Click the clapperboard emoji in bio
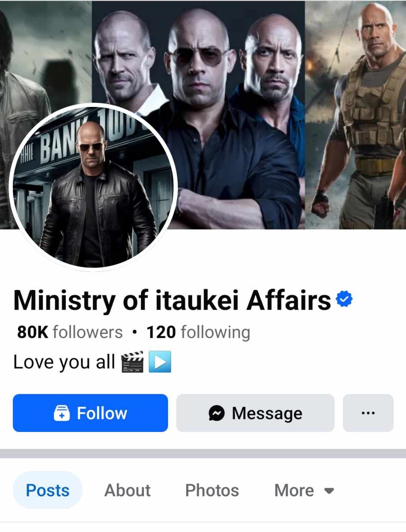 pos(132,362)
